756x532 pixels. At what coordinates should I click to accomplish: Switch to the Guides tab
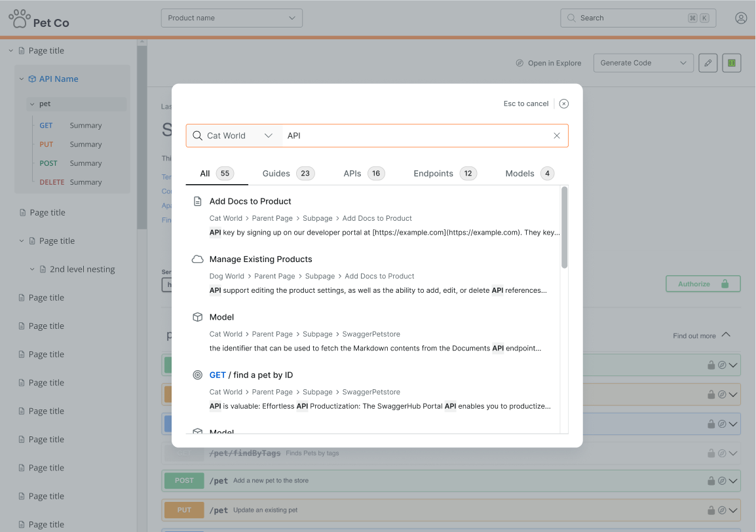(x=288, y=174)
